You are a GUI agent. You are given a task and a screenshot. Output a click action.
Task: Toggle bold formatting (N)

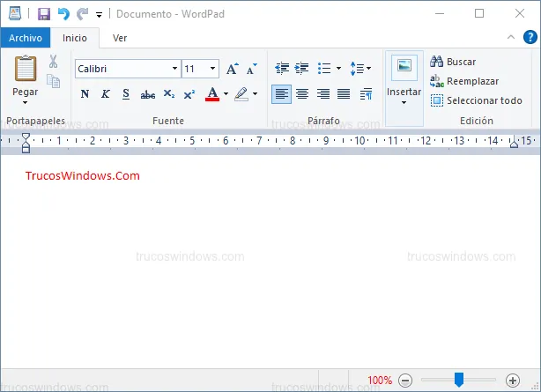click(85, 94)
